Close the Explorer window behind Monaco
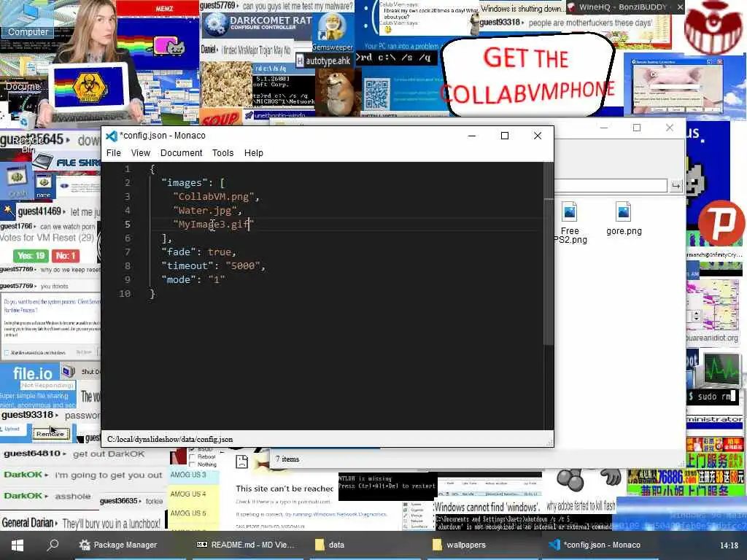Image resolution: width=747 pixels, height=560 pixels. pos(670,128)
